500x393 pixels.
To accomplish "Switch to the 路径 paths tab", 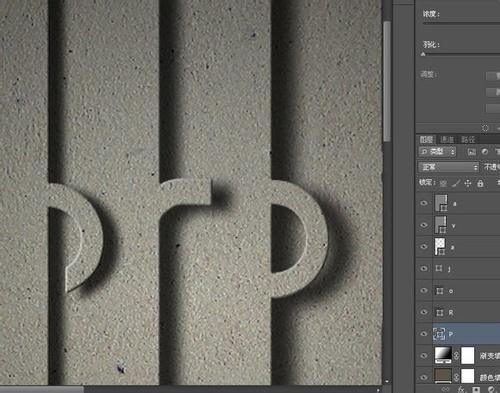I will [468, 139].
